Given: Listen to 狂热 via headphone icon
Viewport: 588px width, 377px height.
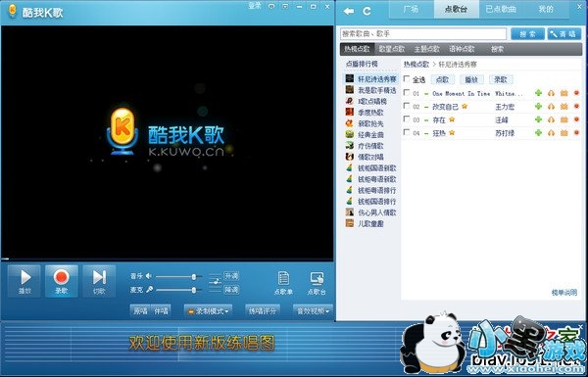Looking at the screenshot, I should pos(551,132).
